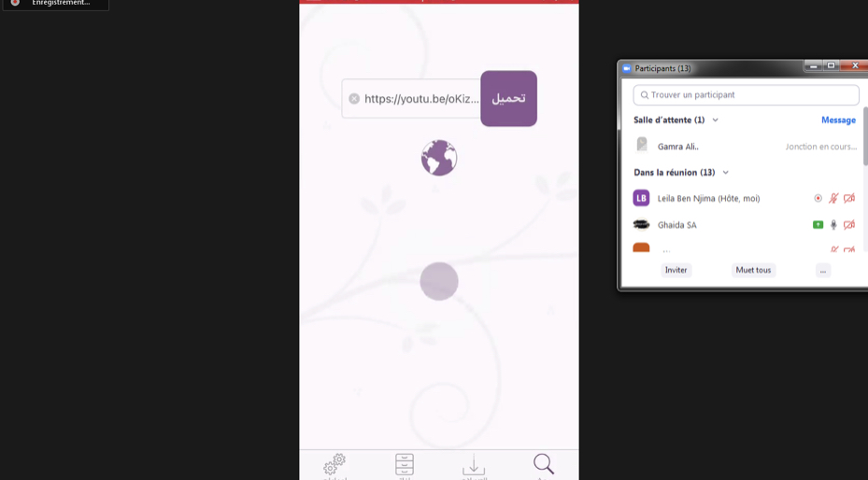The height and width of the screenshot is (480, 868).
Task: Toggle Ghaida SA's microphone
Action: (x=833, y=225)
